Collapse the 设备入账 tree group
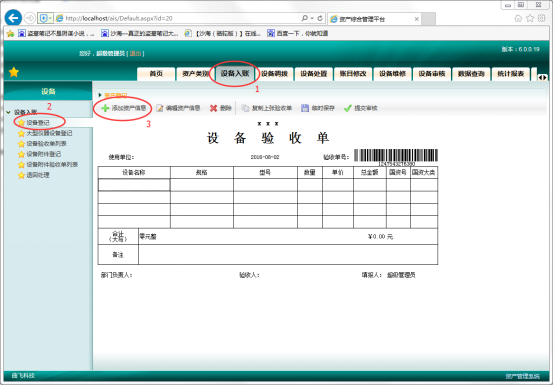This screenshot has width=553, height=385. 8,112
